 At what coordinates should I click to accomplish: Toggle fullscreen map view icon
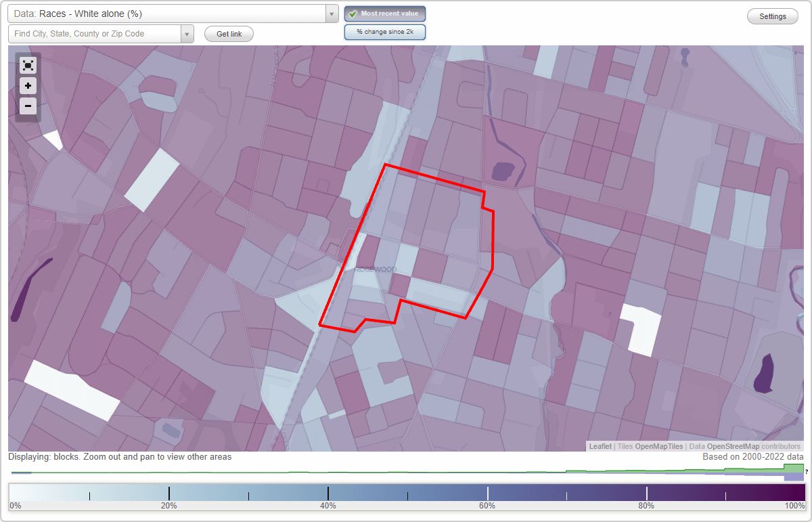pyautogui.click(x=28, y=65)
